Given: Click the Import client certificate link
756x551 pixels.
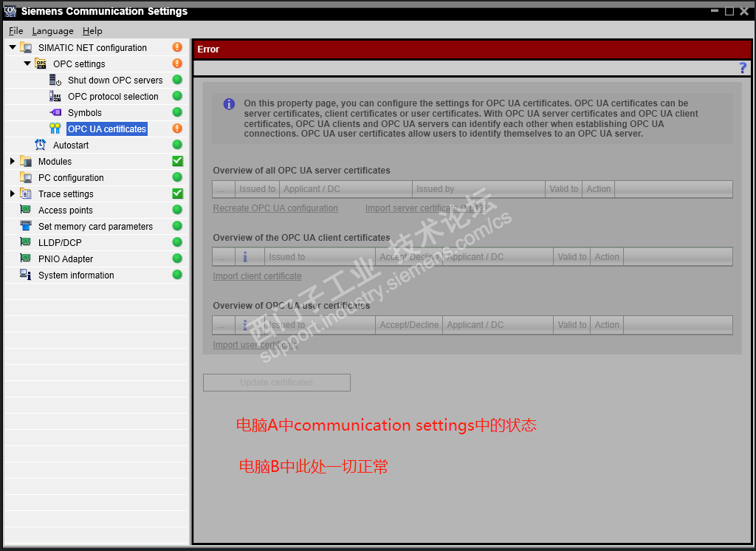Looking at the screenshot, I should (x=257, y=276).
